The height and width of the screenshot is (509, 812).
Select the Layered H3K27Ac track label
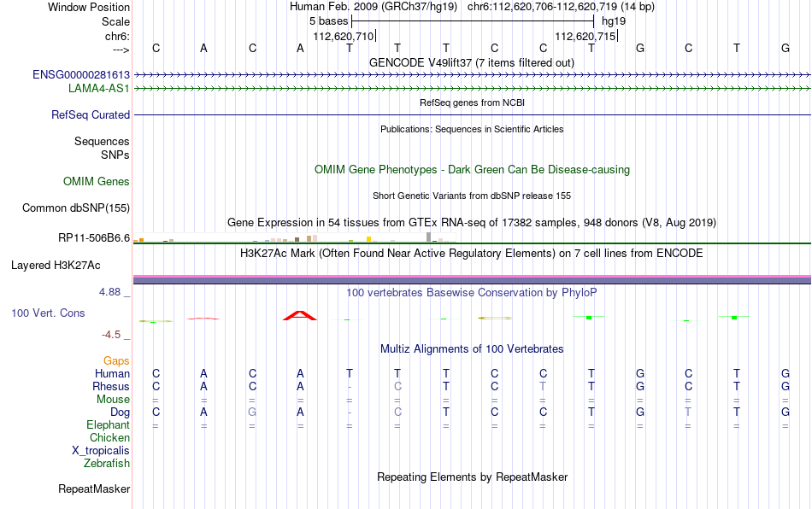tap(56, 266)
